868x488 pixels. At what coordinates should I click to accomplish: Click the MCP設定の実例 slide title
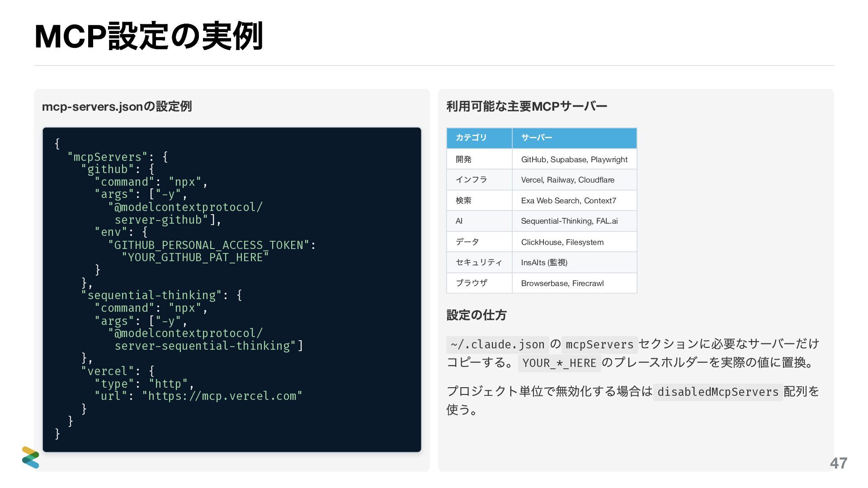pyautogui.click(x=149, y=36)
